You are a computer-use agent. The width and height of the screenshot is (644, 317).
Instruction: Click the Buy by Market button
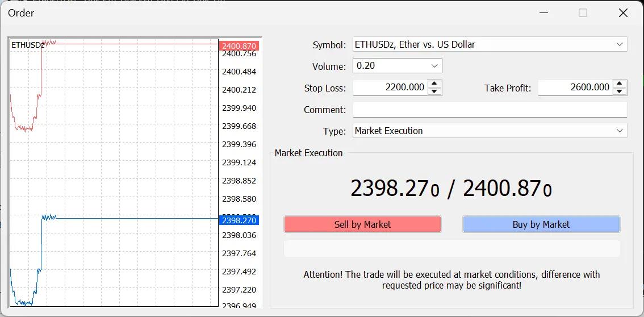(541, 224)
